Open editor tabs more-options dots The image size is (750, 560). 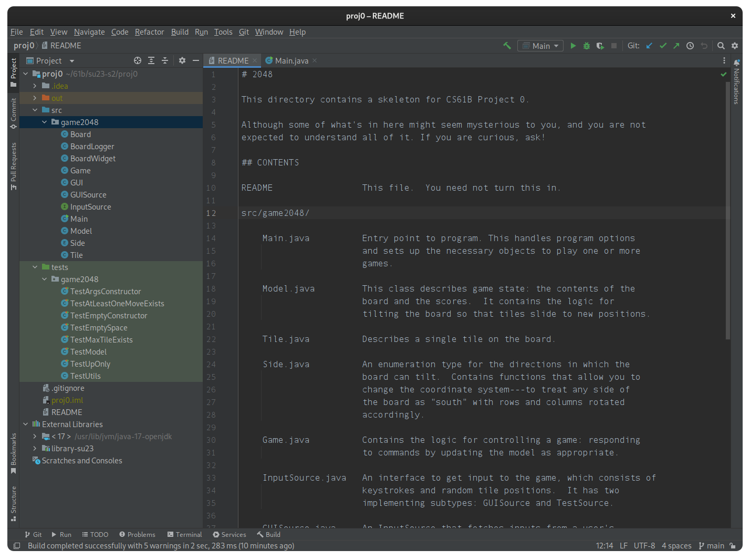pyautogui.click(x=724, y=60)
